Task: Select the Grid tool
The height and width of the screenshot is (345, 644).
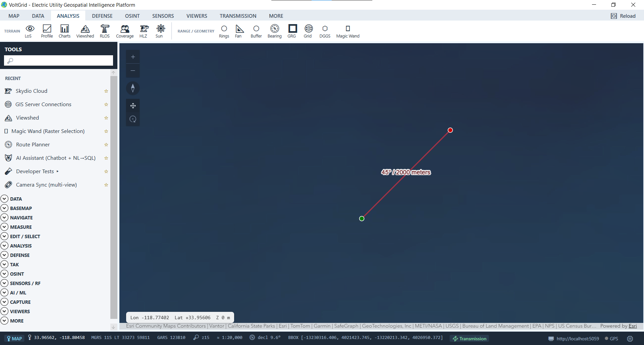Action: pyautogui.click(x=308, y=31)
